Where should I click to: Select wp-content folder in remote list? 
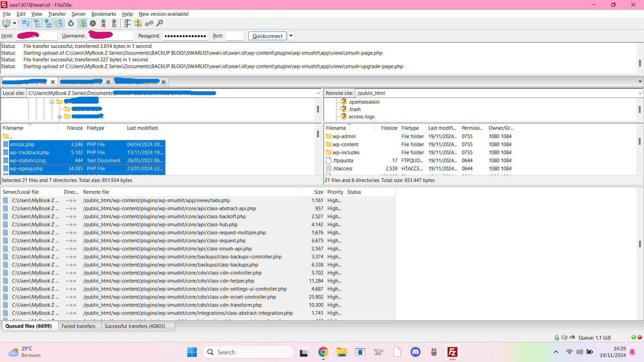345,144
